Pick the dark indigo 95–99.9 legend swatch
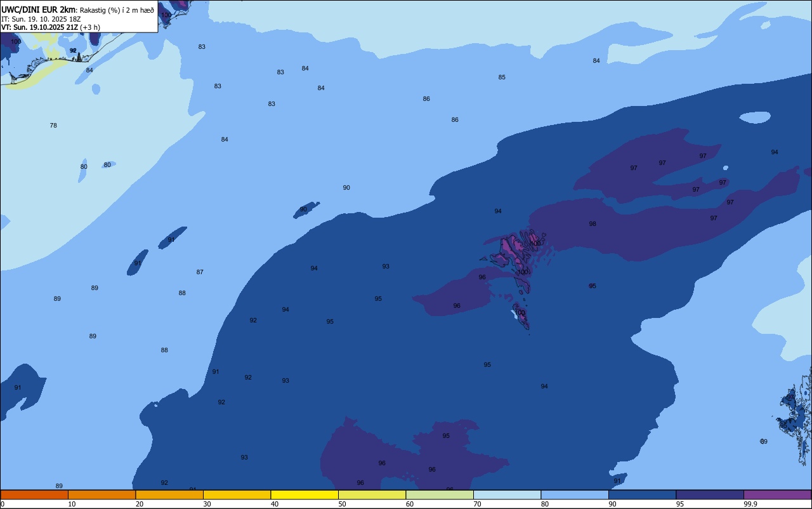This screenshot has width=812, height=509. [x=710, y=494]
